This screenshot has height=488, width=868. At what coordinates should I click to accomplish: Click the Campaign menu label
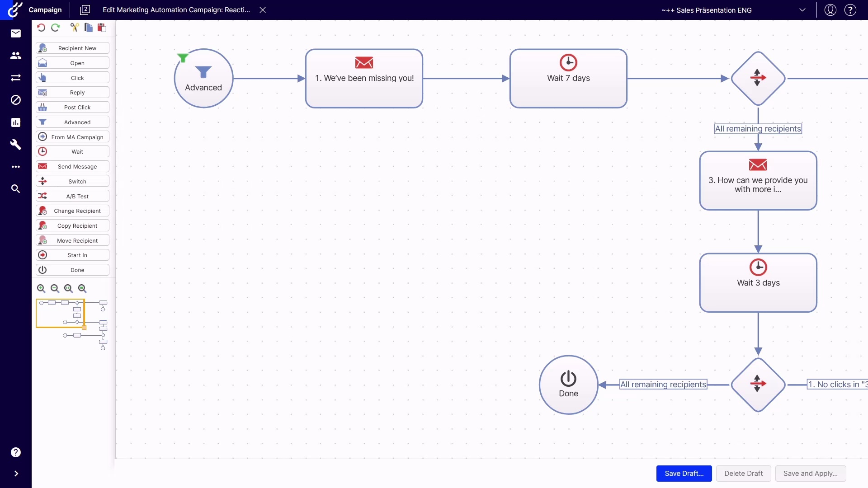pos(45,9)
